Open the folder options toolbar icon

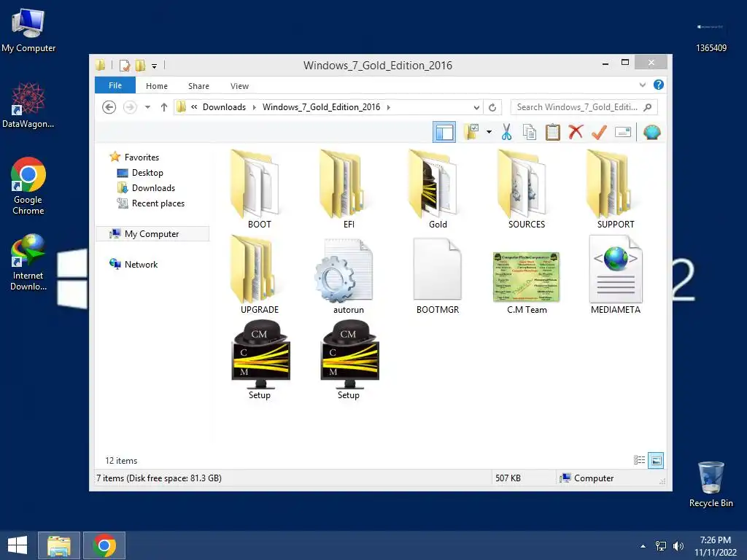[472, 132]
